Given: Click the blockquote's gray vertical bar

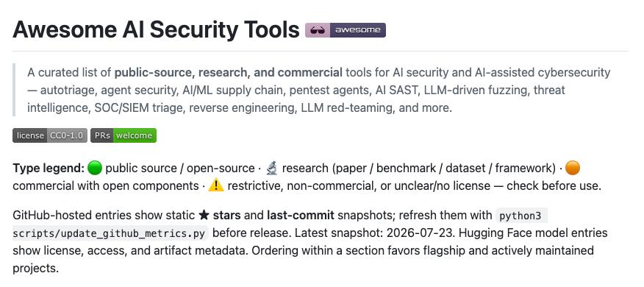Looking at the screenshot, I should pos(14,90).
